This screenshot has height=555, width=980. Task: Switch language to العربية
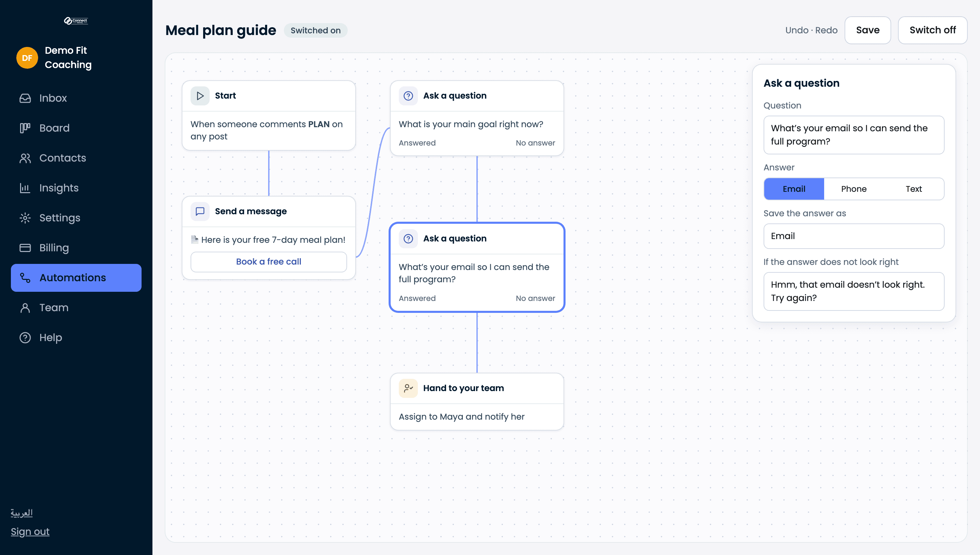[x=21, y=513]
